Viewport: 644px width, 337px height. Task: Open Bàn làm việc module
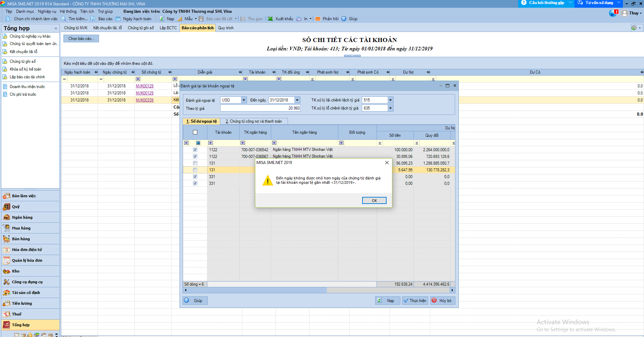coord(24,196)
